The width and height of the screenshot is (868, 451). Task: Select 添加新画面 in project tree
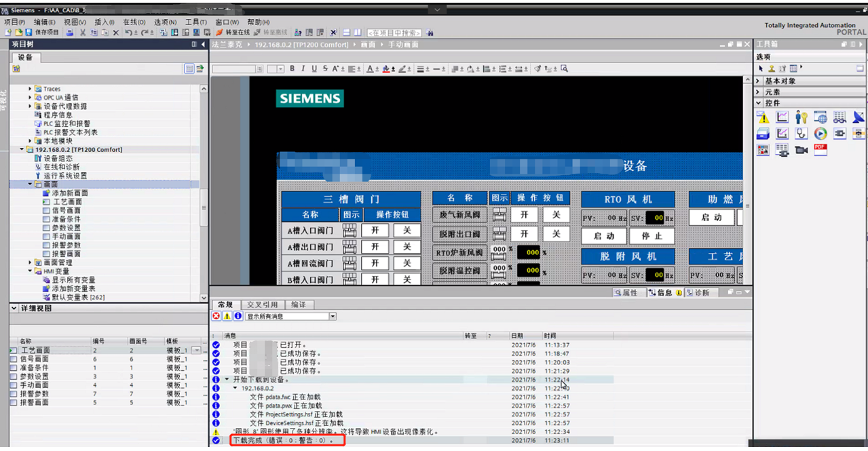(x=70, y=193)
